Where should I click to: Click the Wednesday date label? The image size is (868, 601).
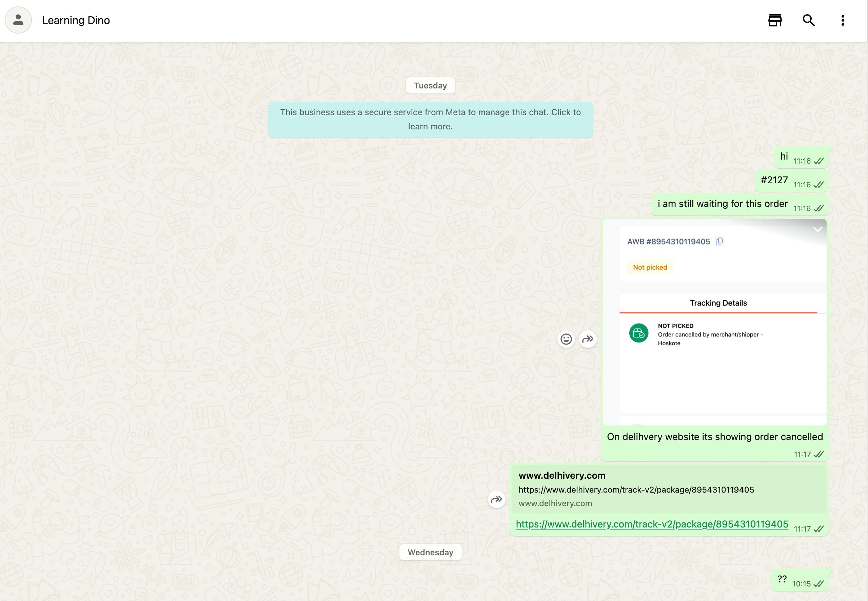430,553
